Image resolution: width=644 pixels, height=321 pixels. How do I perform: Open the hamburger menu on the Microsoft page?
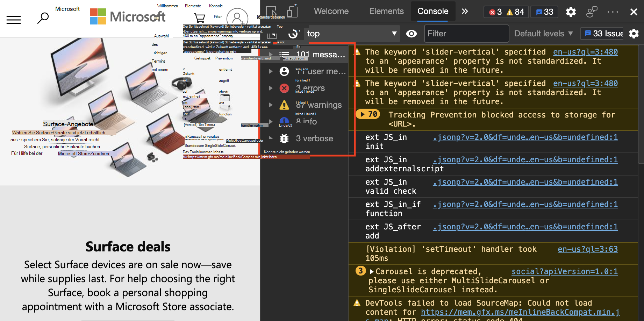14,20
